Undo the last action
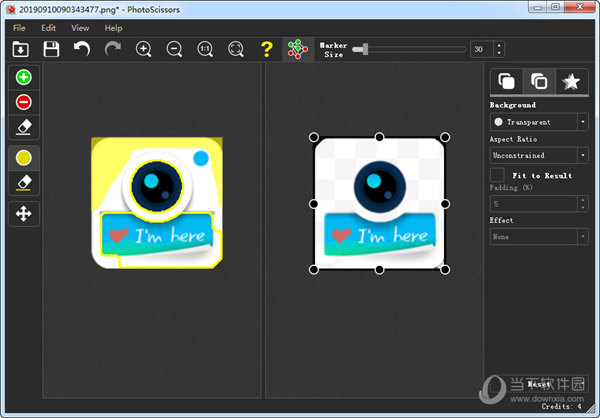The image size is (600, 418). point(82,49)
